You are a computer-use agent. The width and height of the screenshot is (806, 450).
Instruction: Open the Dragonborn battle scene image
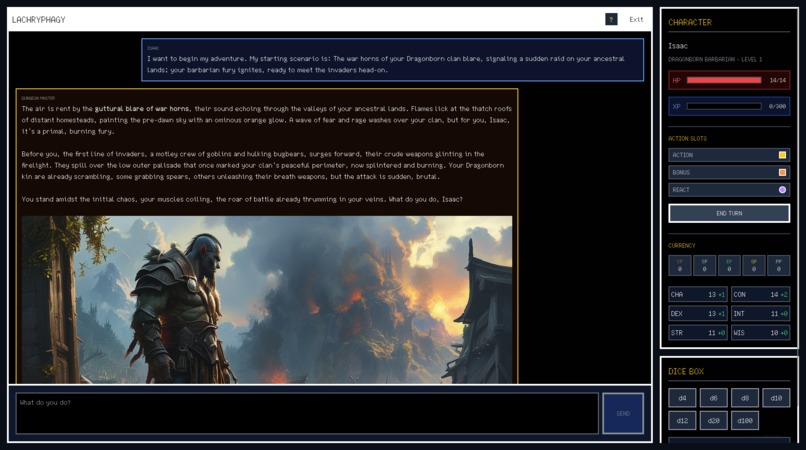267,300
